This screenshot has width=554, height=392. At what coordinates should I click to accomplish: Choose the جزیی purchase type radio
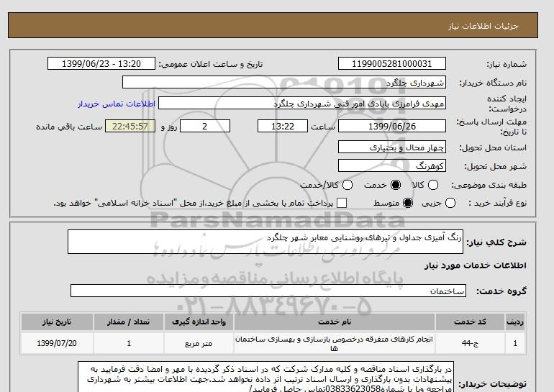click(450, 203)
